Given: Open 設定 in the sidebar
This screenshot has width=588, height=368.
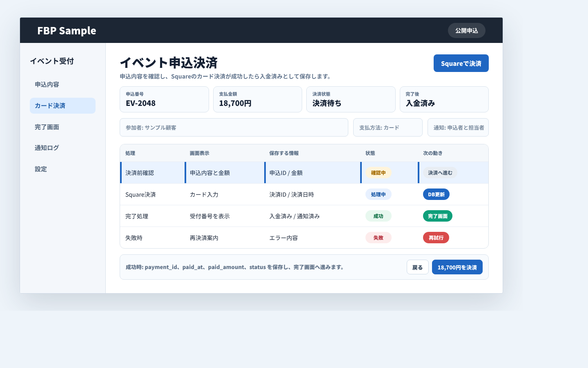Looking at the screenshot, I should (x=62, y=169).
